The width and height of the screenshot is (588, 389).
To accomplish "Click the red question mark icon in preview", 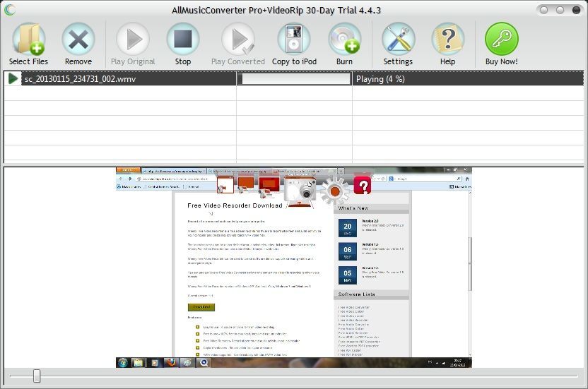I will pos(363,185).
